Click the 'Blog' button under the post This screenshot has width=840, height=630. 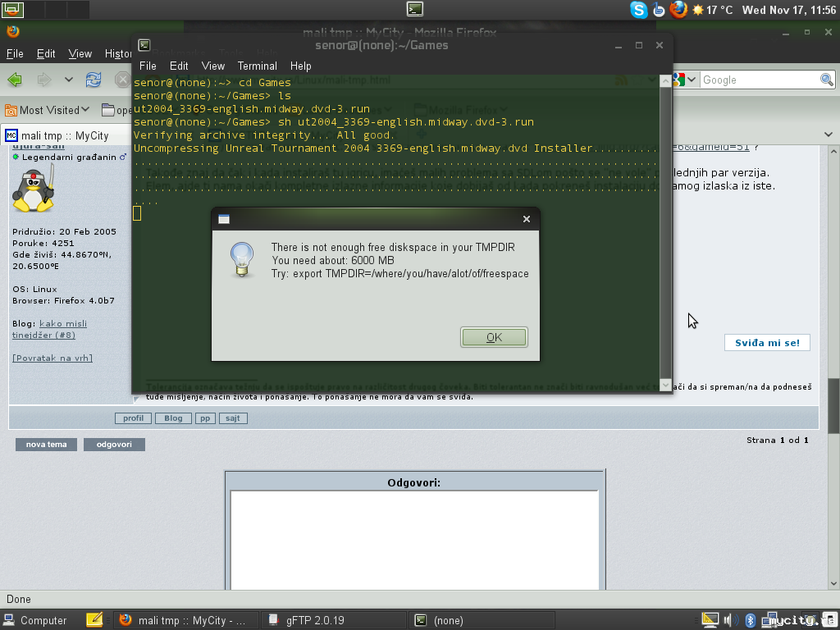[173, 418]
